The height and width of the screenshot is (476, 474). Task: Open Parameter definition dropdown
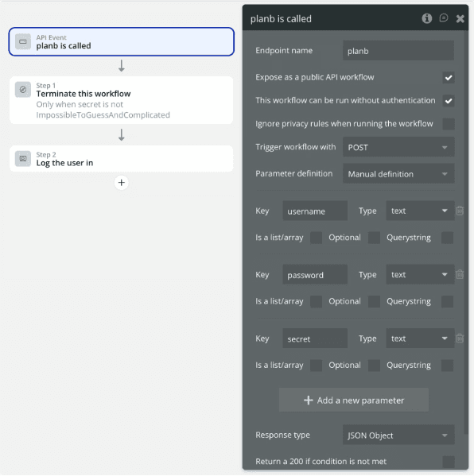click(398, 174)
